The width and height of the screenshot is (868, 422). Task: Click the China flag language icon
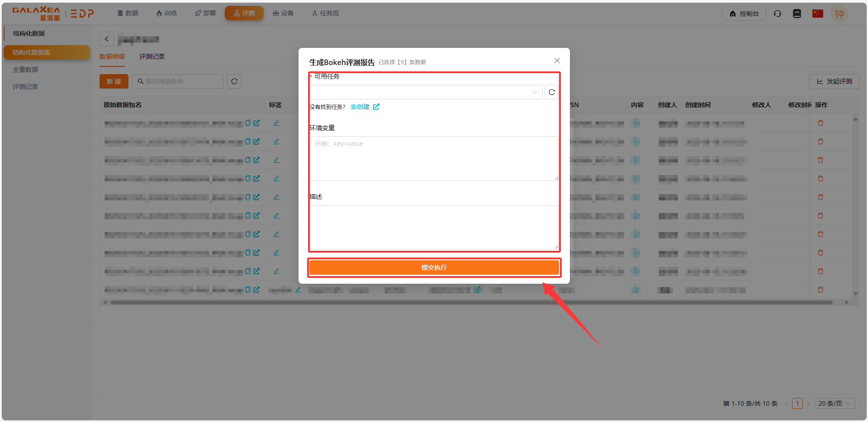coord(817,14)
